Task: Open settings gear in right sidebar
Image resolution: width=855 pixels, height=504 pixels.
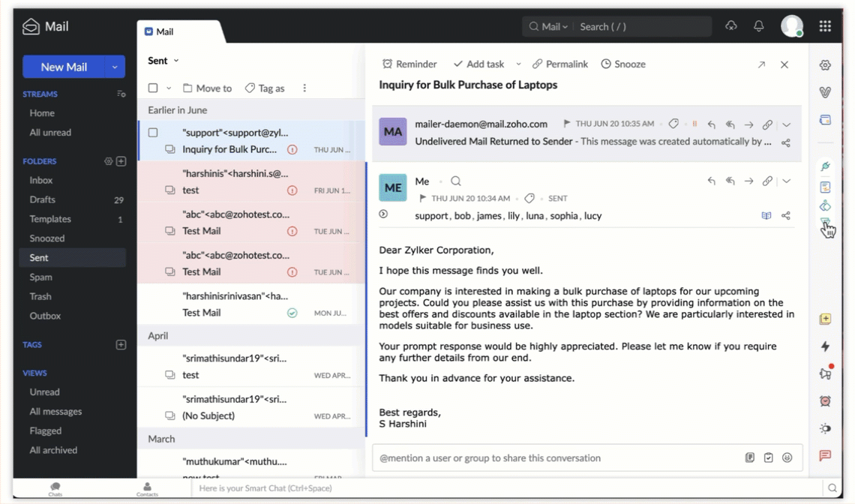Action: point(825,65)
